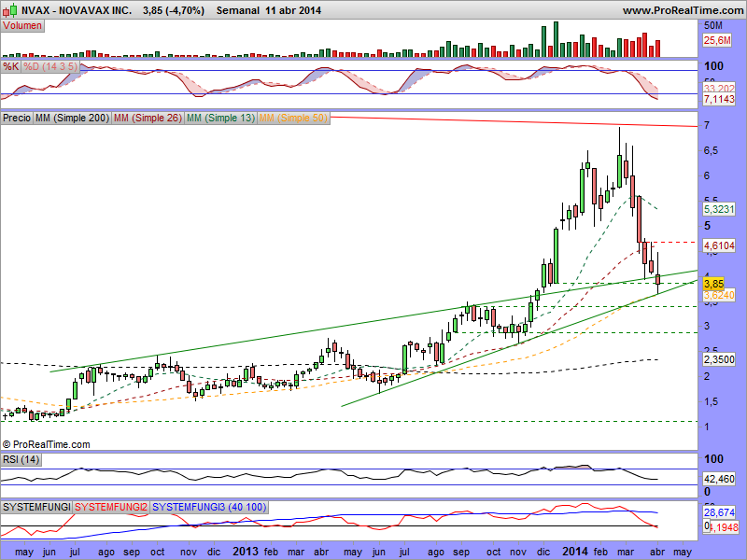Click the SYSTEMFUNGI2 indicator label
The image size is (747, 560).
point(111,507)
